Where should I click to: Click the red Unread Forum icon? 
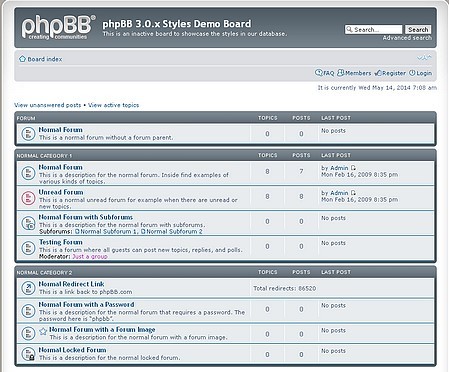(28, 198)
